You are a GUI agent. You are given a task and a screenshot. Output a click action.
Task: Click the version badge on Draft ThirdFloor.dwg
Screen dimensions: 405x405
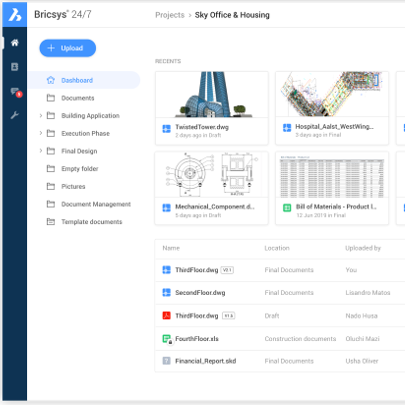[x=228, y=316]
